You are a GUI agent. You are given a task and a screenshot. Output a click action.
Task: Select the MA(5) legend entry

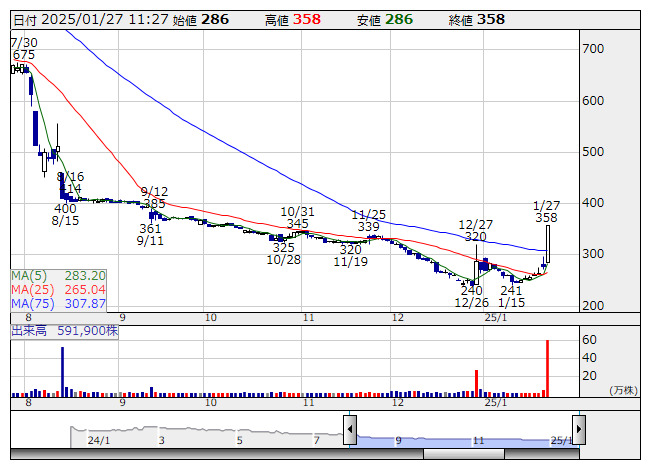[58, 276]
